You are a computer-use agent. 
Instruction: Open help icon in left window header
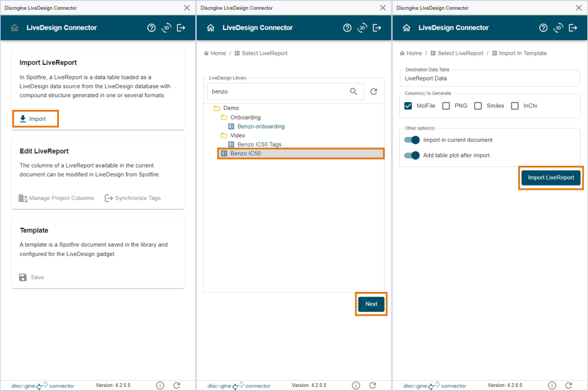151,28
